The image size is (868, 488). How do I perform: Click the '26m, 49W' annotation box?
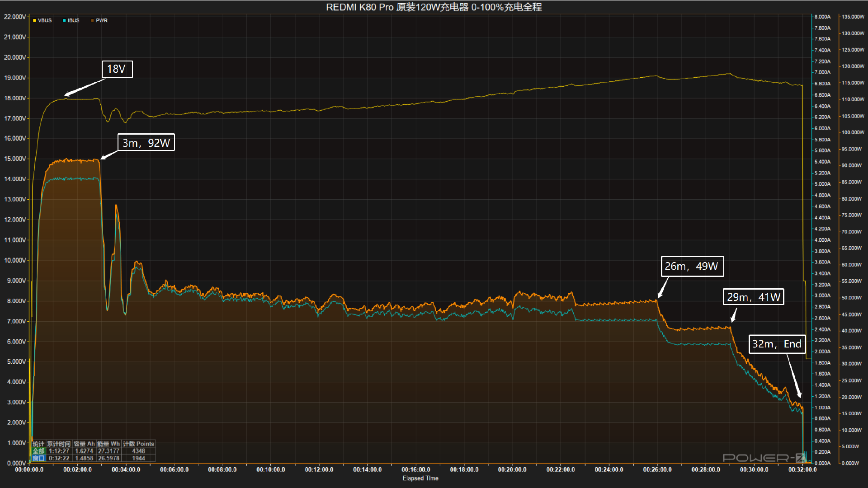pos(692,266)
